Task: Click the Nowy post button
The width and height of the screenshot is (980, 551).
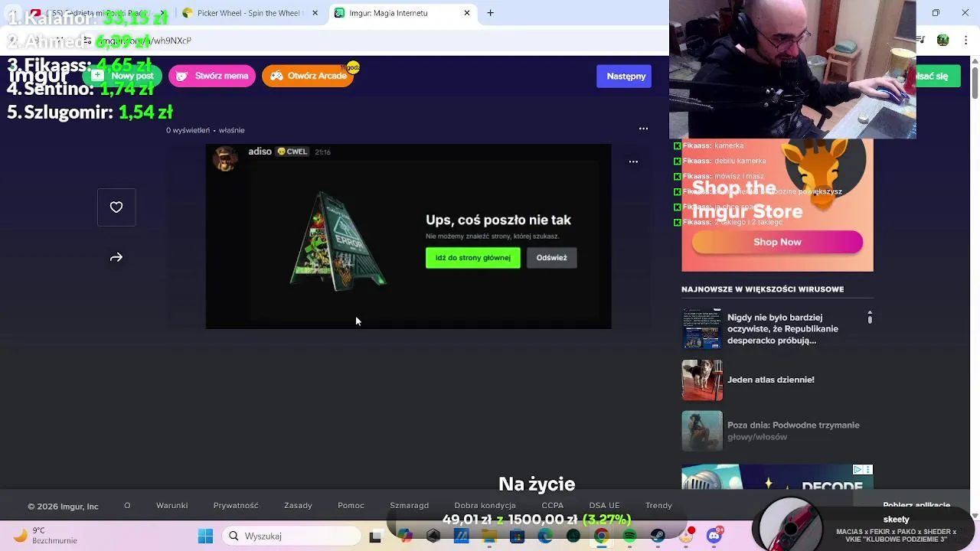Action: click(x=122, y=76)
